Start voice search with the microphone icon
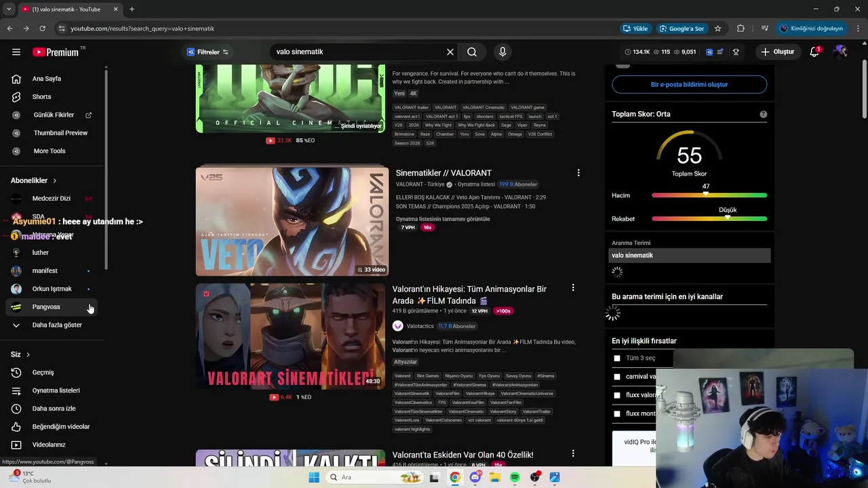This screenshot has height=488, width=868. coord(502,52)
